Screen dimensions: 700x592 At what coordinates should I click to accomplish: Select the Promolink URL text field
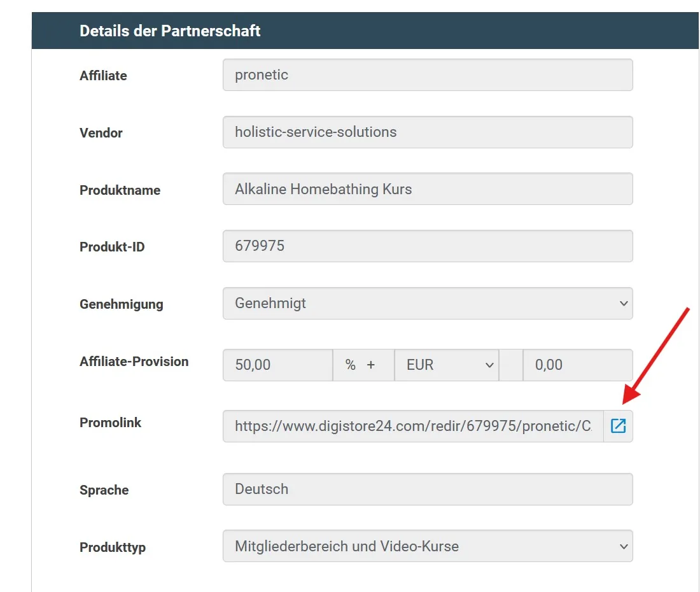[x=413, y=426]
